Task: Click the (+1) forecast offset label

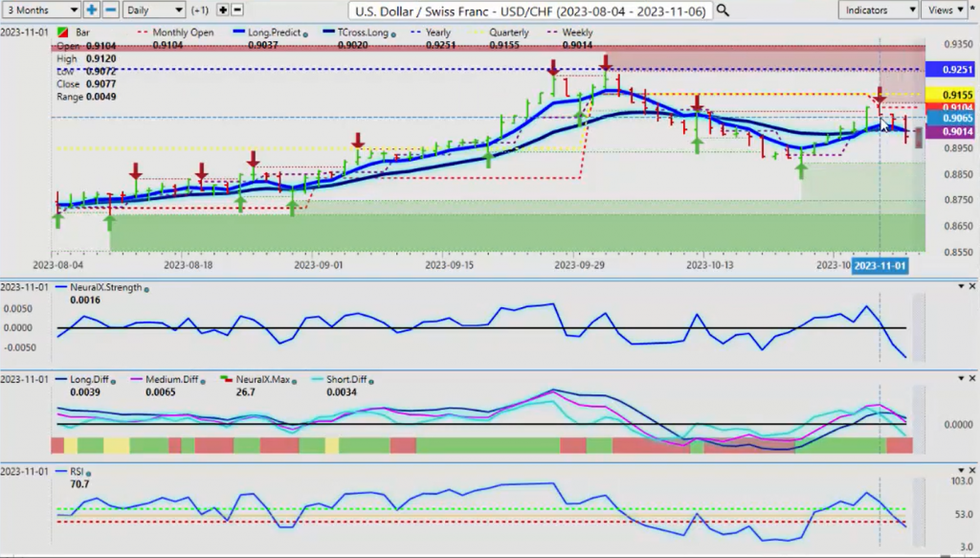Action: 199,10
